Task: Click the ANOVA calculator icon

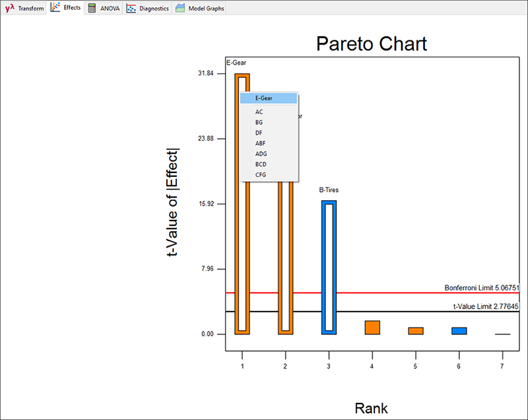Action: tap(92, 9)
